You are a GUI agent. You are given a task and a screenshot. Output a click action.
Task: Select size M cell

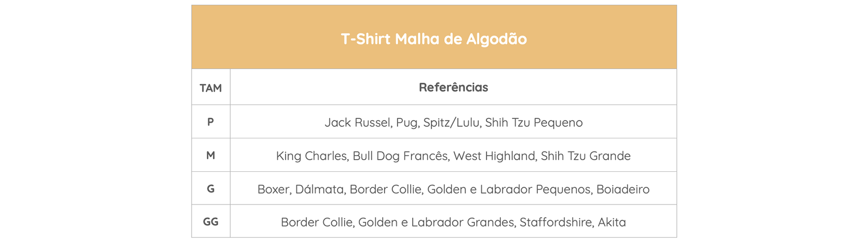point(211,155)
